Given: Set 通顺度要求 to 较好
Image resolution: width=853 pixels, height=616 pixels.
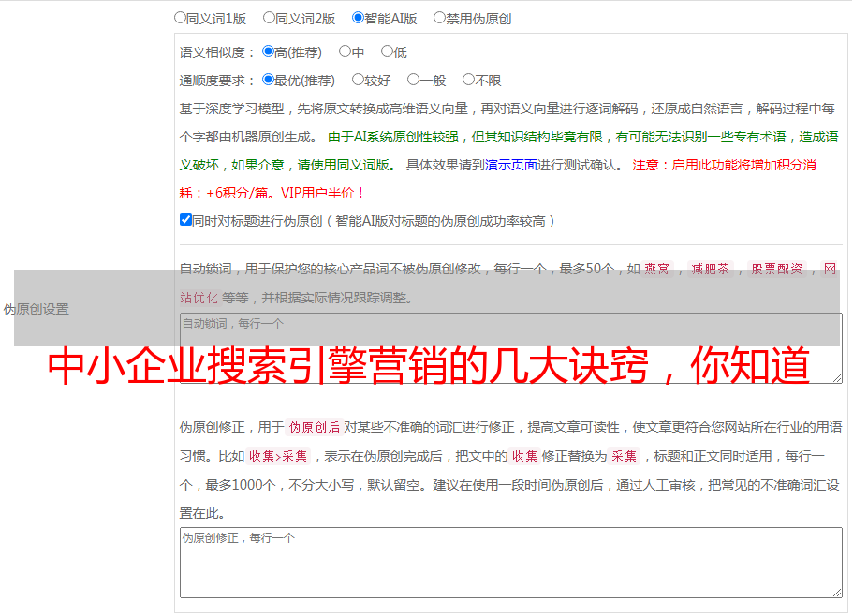Looking at the screenshot, I should pos(358,80).
